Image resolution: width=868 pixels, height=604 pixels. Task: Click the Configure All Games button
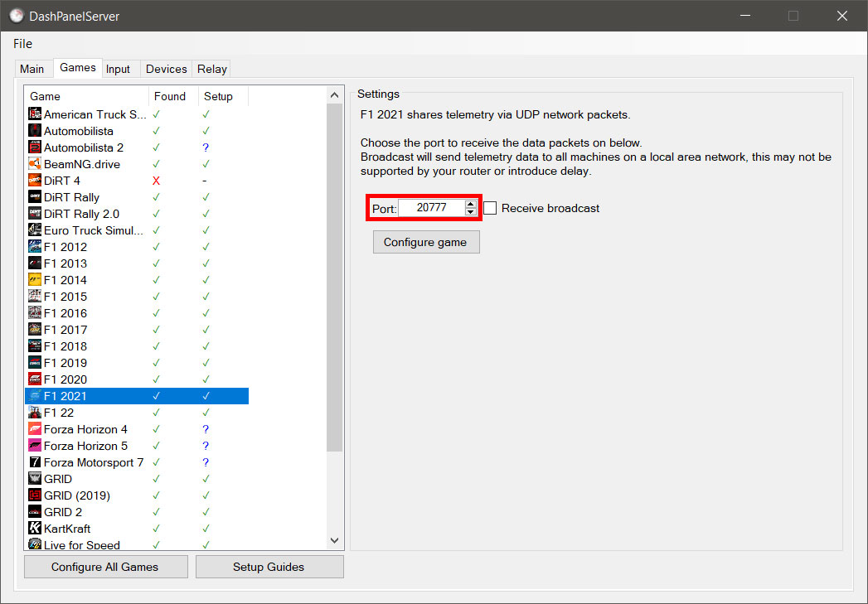(105, 567)
